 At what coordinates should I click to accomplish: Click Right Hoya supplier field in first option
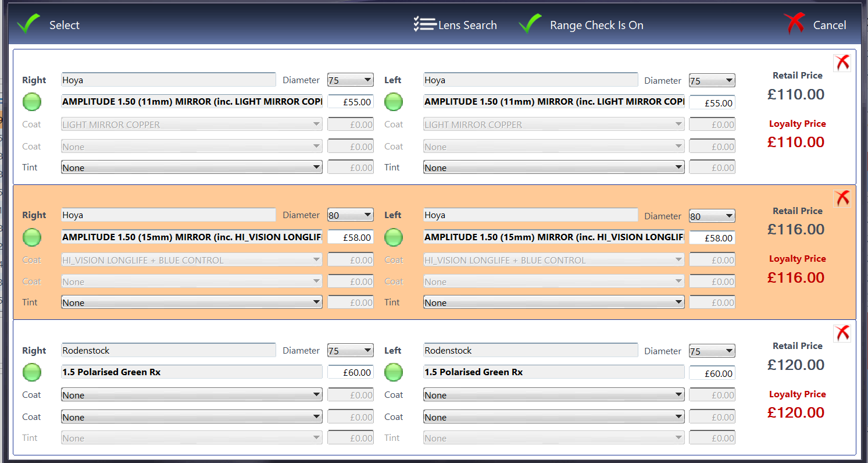pyautogui.click(x=169, y=80)
